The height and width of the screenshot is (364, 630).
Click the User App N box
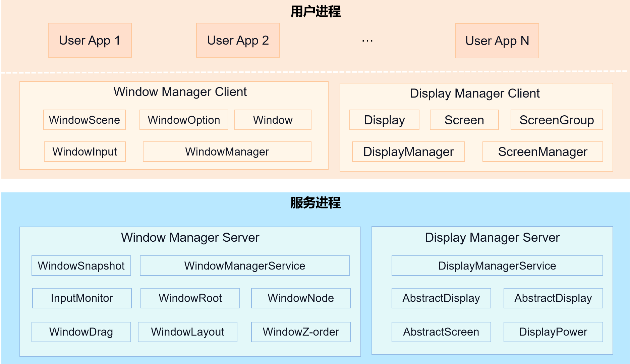[497, 41]
